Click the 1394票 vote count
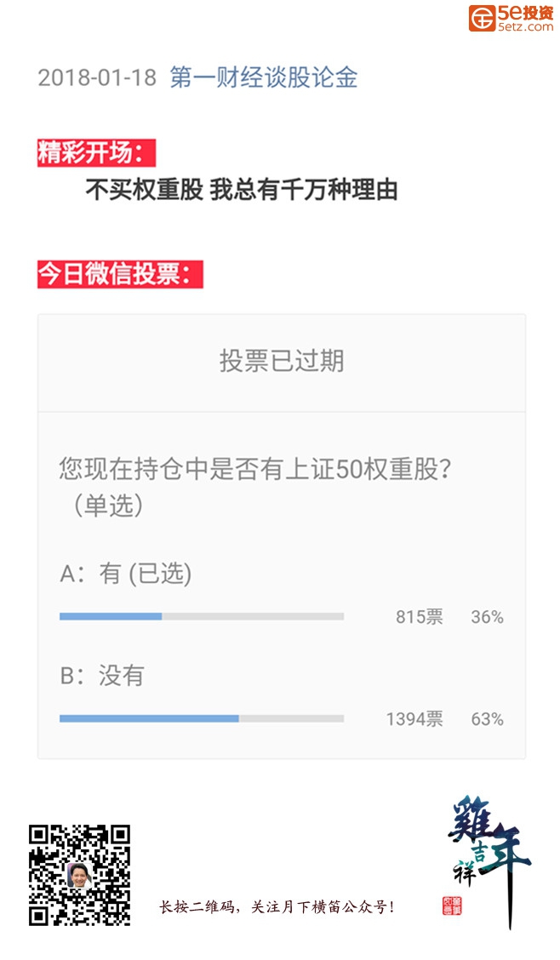 point(414,719)
